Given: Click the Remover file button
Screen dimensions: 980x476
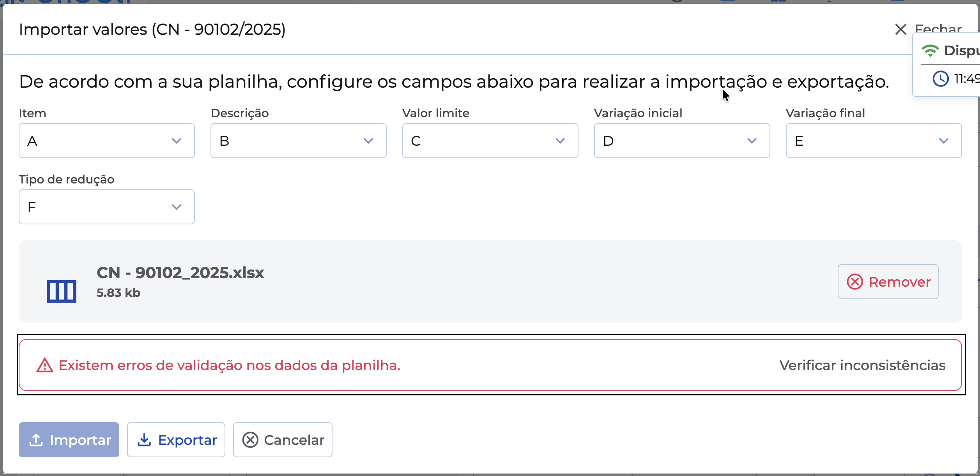Looking at the screenshot, I should point(888,282).
